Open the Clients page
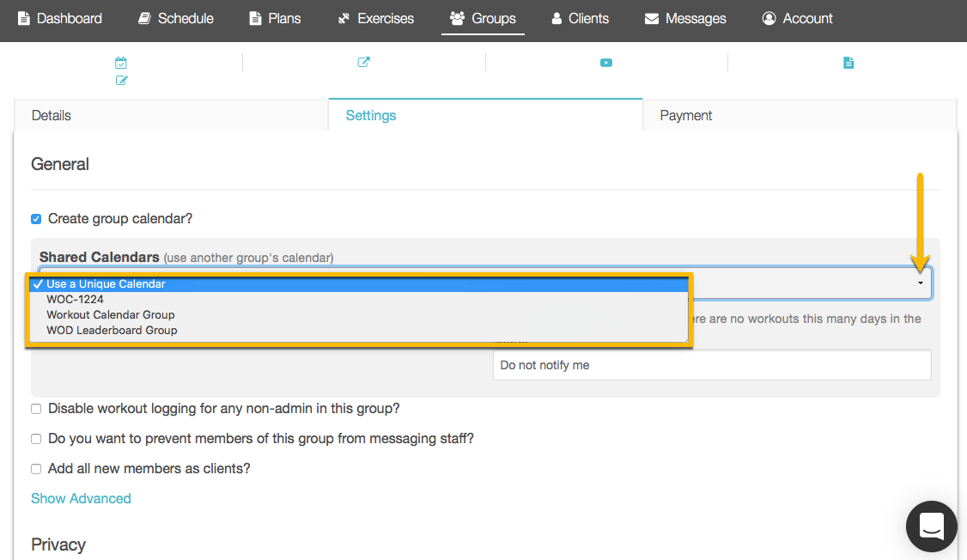 (x=580, y=19)
